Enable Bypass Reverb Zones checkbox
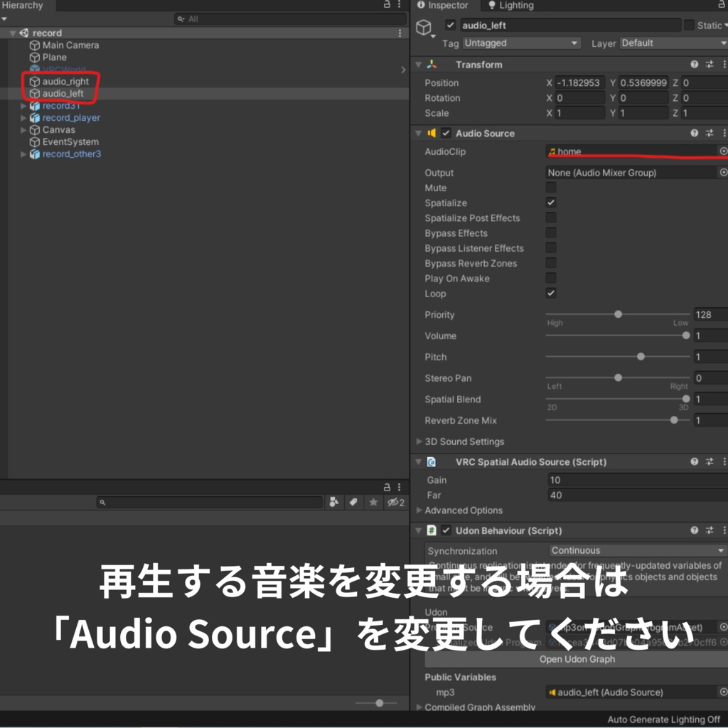Screen dimensions: 728x728 point(551,263)
